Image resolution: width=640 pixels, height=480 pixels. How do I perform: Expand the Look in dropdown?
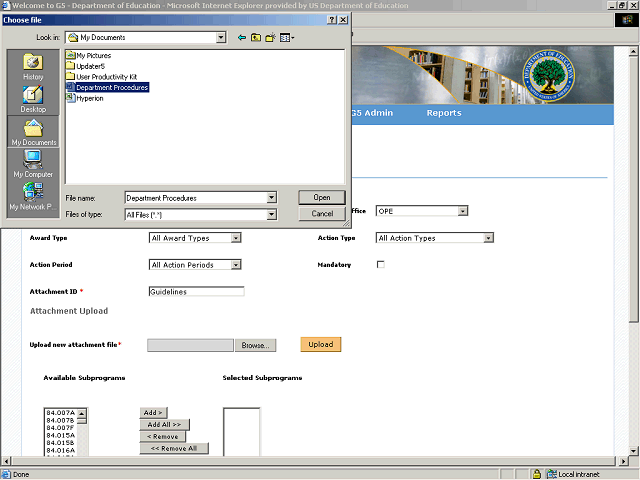tap(221, 38)
